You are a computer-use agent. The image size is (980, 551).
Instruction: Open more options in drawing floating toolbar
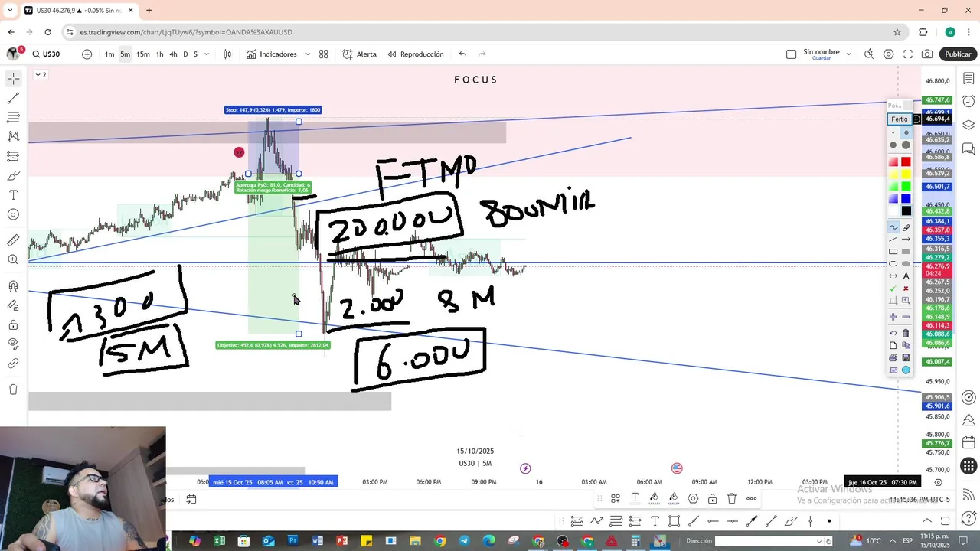[x=752, y=499]
